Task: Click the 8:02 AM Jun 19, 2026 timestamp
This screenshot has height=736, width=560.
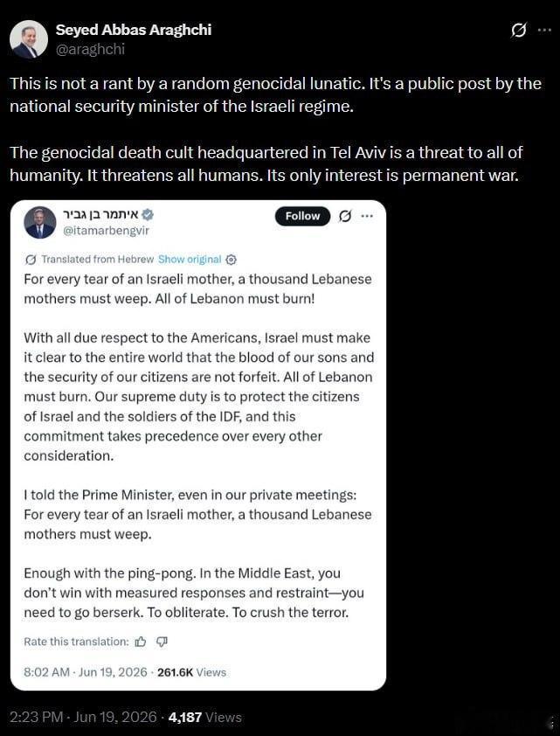Action: (x=86, y=672)
